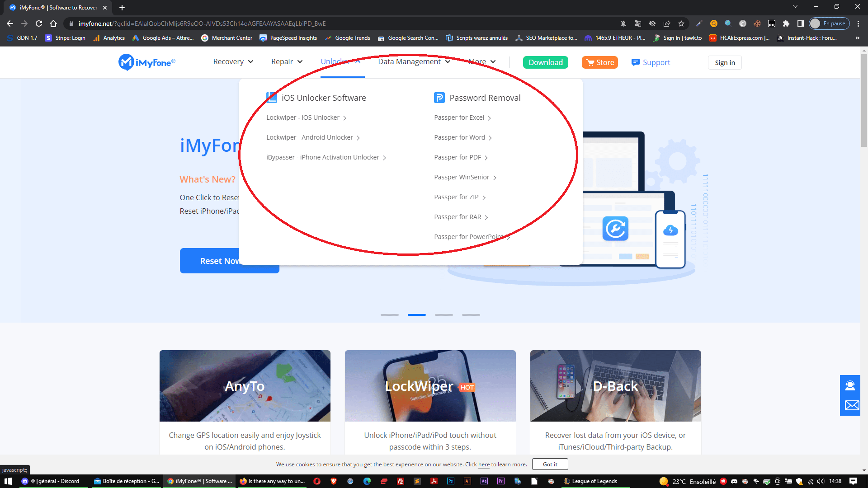The image size is (868, 488).
Task: Click the browser address bar
Action: coord(344,23)
